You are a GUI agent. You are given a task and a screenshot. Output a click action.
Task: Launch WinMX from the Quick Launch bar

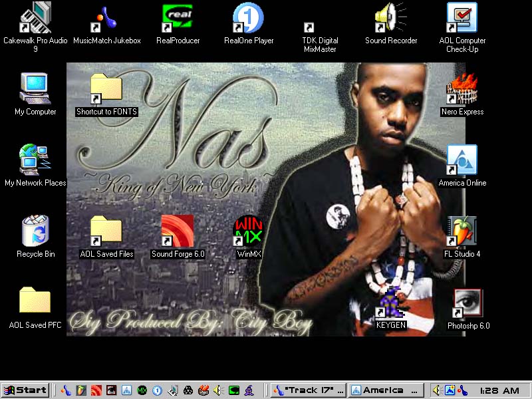[x=142, y=390]
